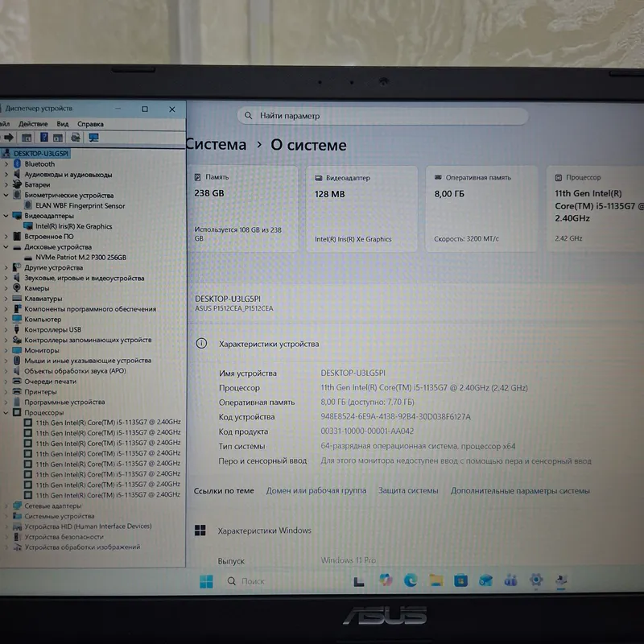644x644 pixels.
Task: Open the Оперативная память 8,00 ГБ card
Action: [481, 208]
